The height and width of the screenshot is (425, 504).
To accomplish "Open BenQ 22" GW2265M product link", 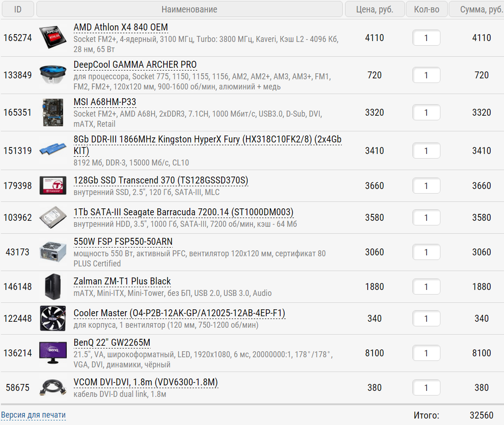I will point(112,342).
